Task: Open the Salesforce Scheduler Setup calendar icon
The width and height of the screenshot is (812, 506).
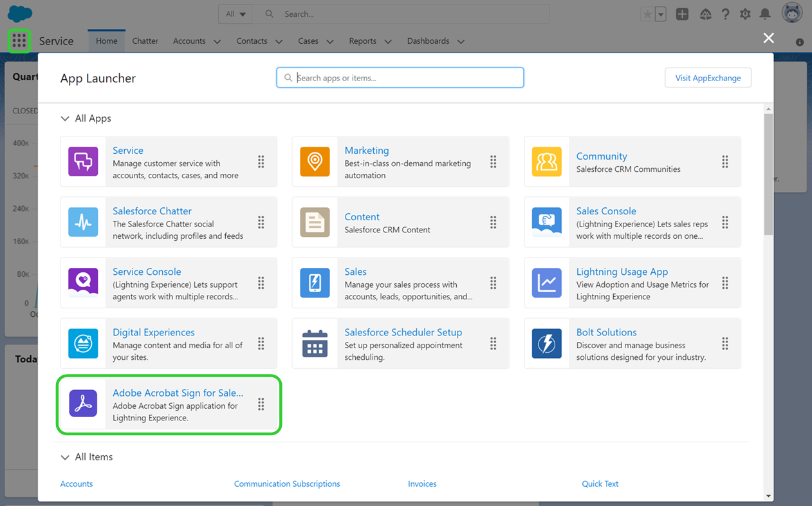Action: tap(315, 343)
